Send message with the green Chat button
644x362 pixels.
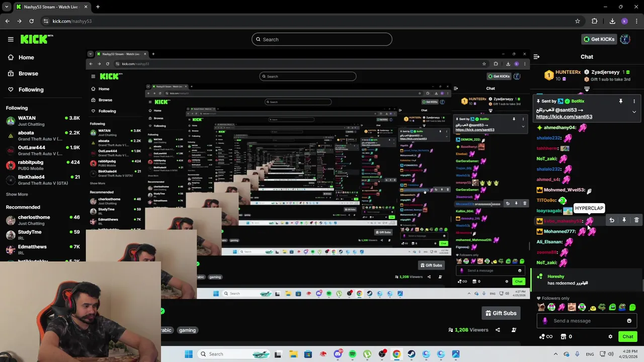627,337
